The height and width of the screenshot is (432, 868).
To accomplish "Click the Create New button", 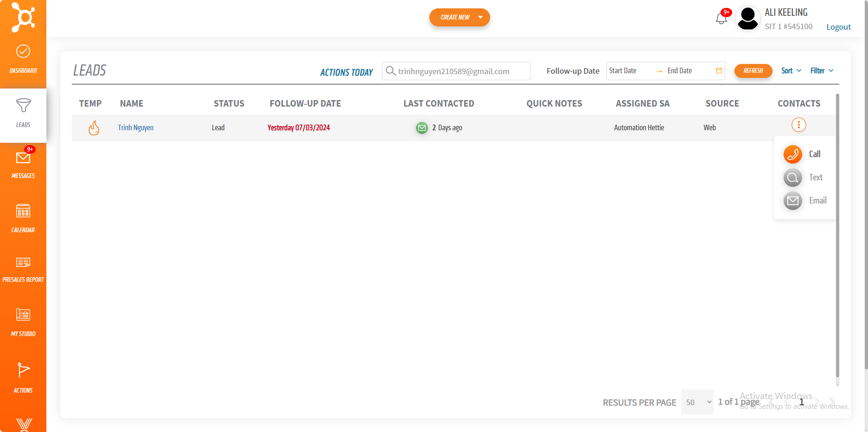I will (460, 17).
